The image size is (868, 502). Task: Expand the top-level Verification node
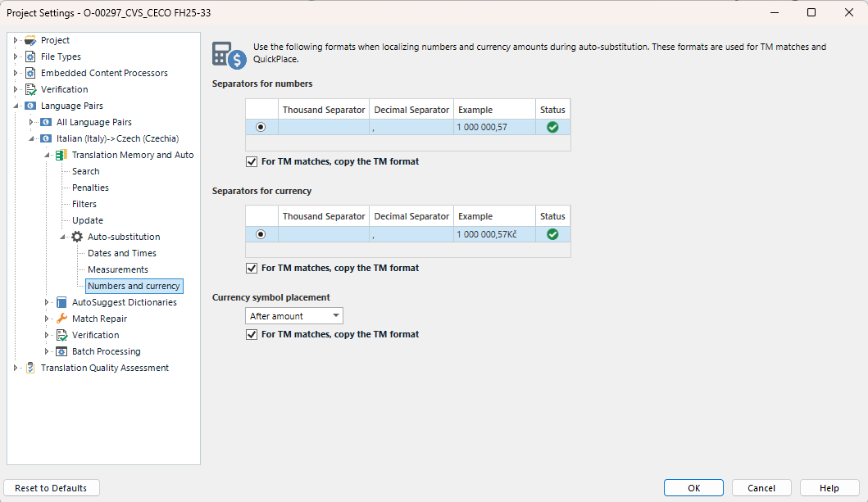(16, 89)
